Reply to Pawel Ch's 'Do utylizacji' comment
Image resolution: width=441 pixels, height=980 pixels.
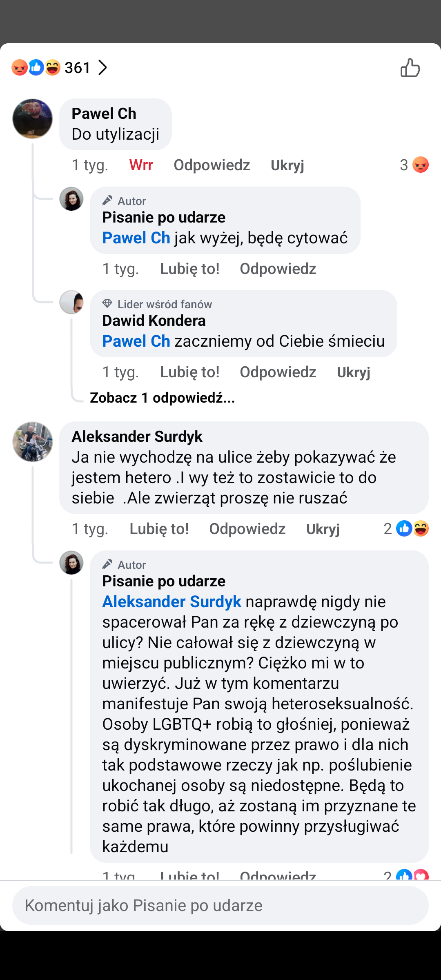pyautogui.click(x=212, y=165)
